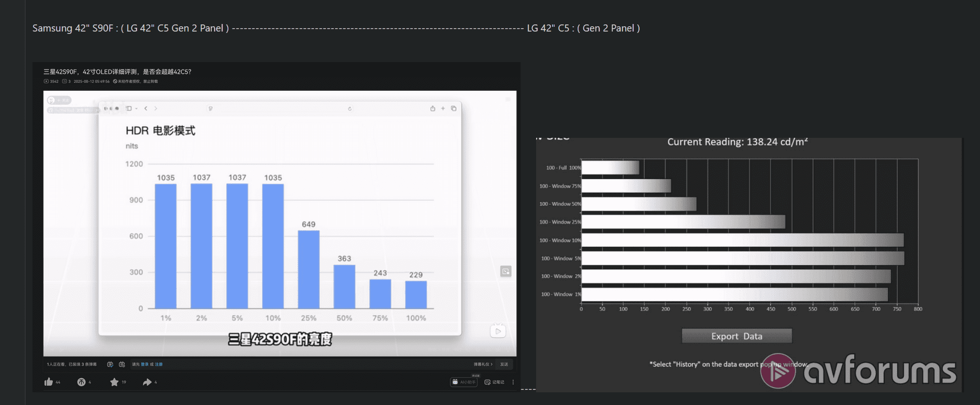Click the comment count icon next to 3
Viewport: 980px width, 405px height.
pyautogui.click(x=64, y=81)
